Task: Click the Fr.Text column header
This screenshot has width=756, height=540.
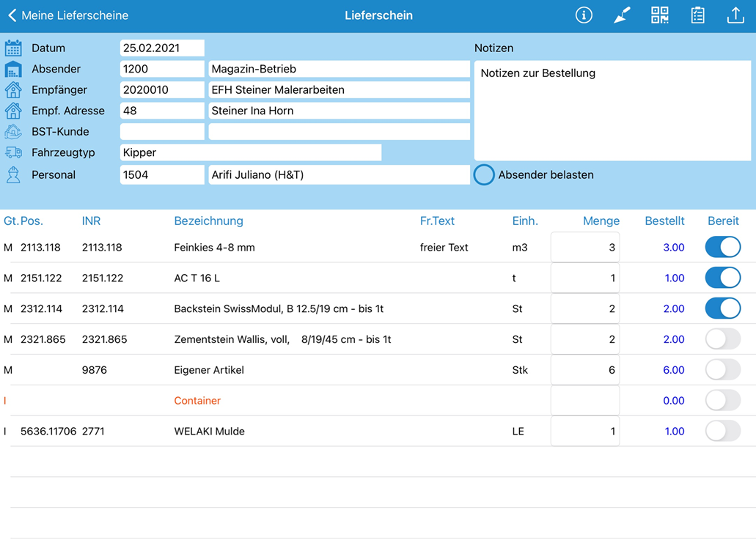Action: (437, 221)
